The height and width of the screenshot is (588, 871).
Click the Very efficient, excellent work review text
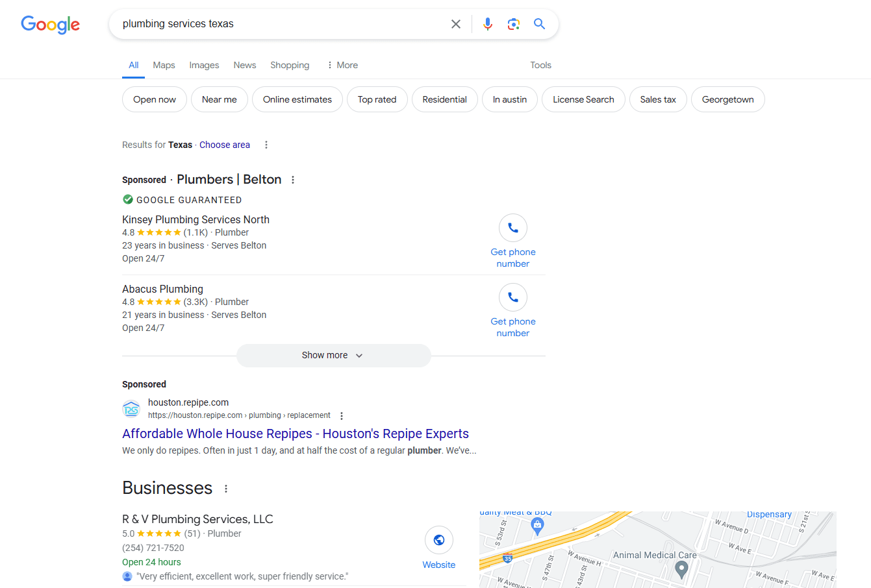click(242, 576)
